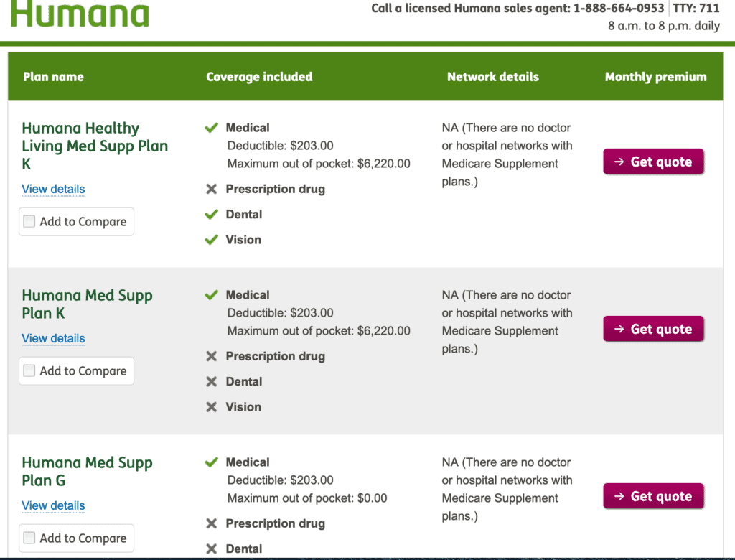This screenshot has height=560, width=735.
Task: Click X icon beside Prescription drug in Plan G
Action: (211, 524)
